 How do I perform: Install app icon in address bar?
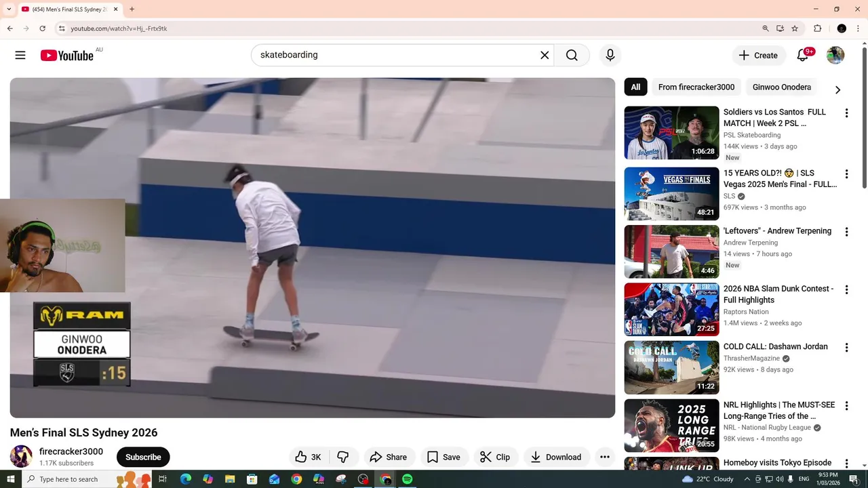click(781, 28)
